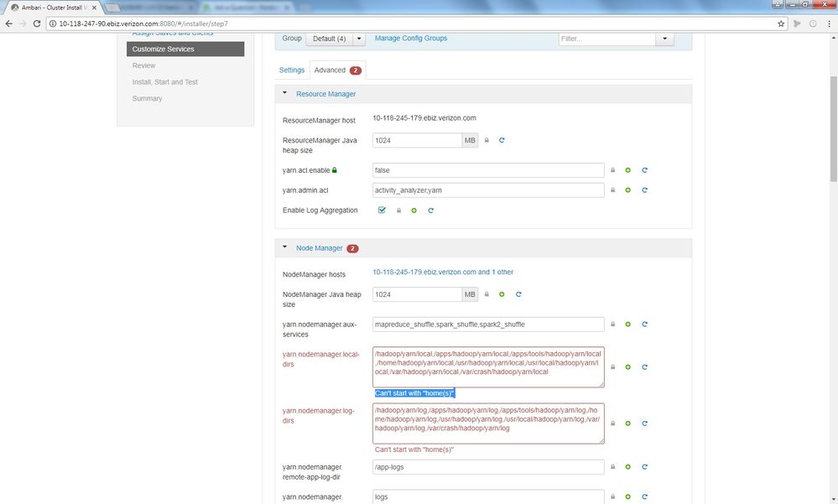Close the Ambari - Cluster Install tab
The height and width of the screenshot is (504, 838).
[x=94, y=8]
